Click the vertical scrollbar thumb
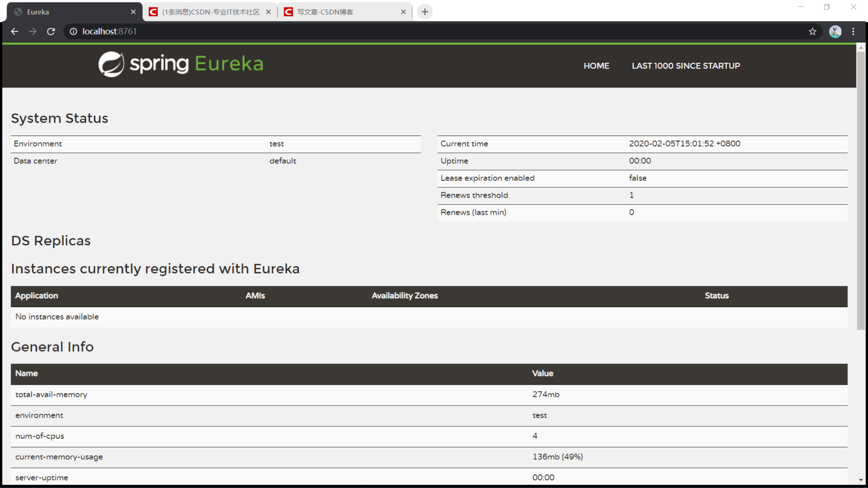Screen dimensions: 868x488 coord(861,191)
